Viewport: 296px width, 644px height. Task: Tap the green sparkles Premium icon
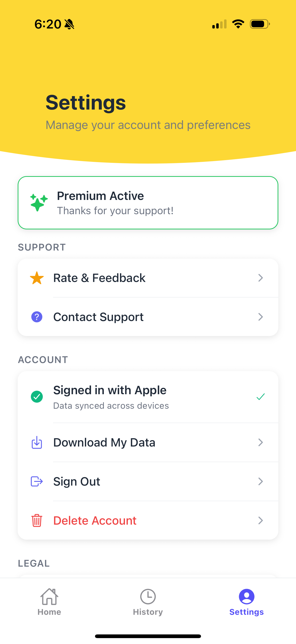click(39, 202)
